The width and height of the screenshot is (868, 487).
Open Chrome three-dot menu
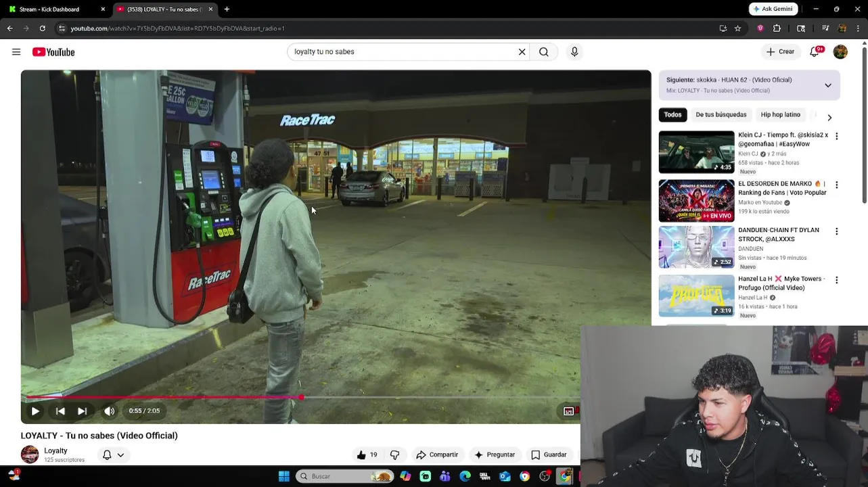[x=859, y=28]
